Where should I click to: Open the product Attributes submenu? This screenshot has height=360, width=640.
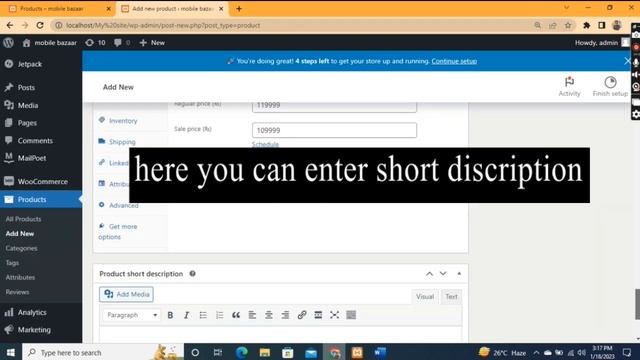(x=20, y=278)
